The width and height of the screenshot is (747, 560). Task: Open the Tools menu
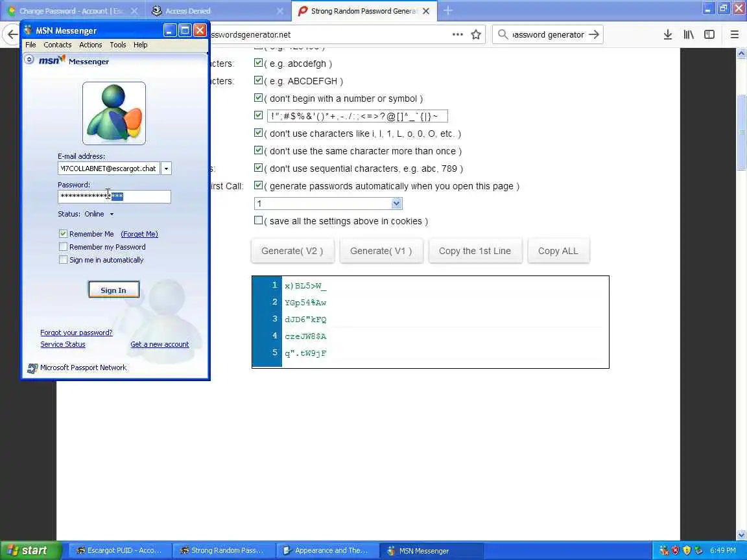pyautogui.click(x=117, y=45)
